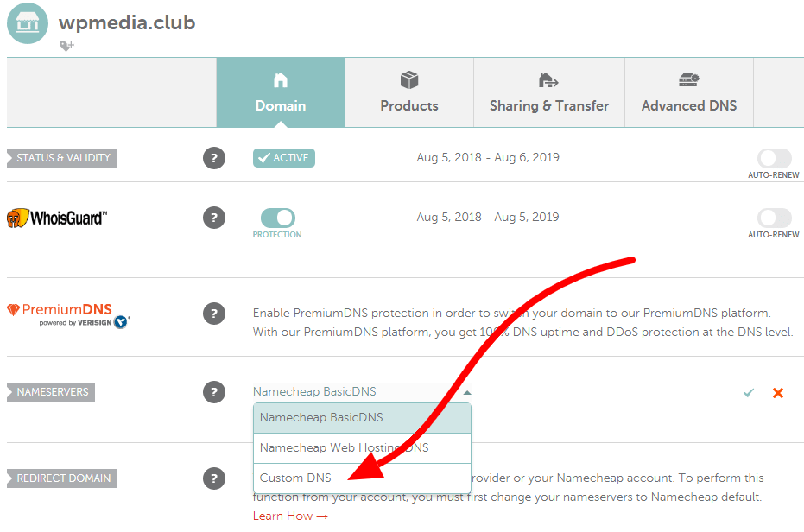Click the ACTIVE status badge
This screenshot has width=804, height=532.
click(283, 157)
